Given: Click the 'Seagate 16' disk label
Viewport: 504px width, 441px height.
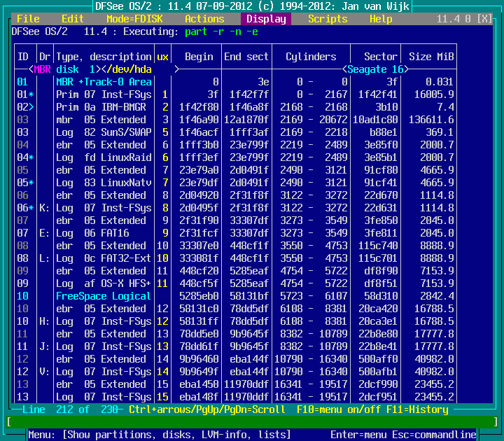Looking at the screenshot, I should 375,69.
